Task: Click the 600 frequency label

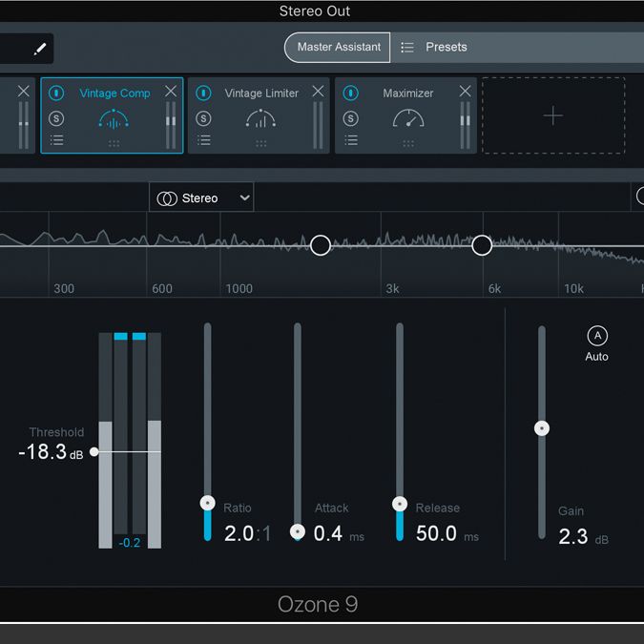Action: pos(162,289)
